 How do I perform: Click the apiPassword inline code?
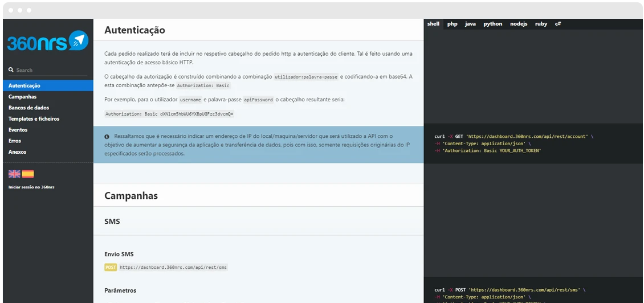pos(258,100)
